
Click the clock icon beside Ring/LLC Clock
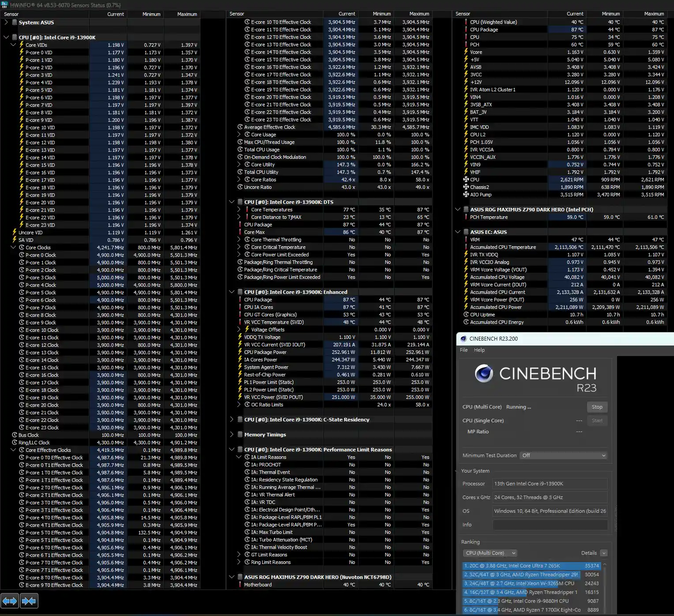coord(15,443)
